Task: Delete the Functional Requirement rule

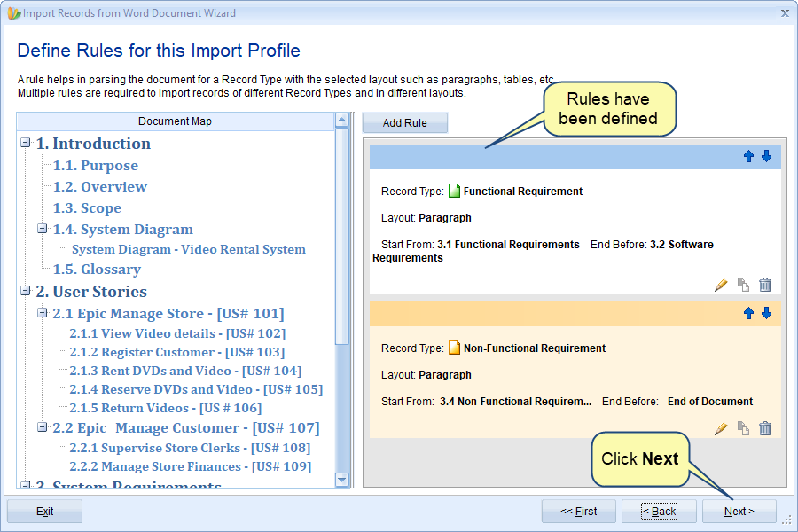Action: [x=765, y=285]
